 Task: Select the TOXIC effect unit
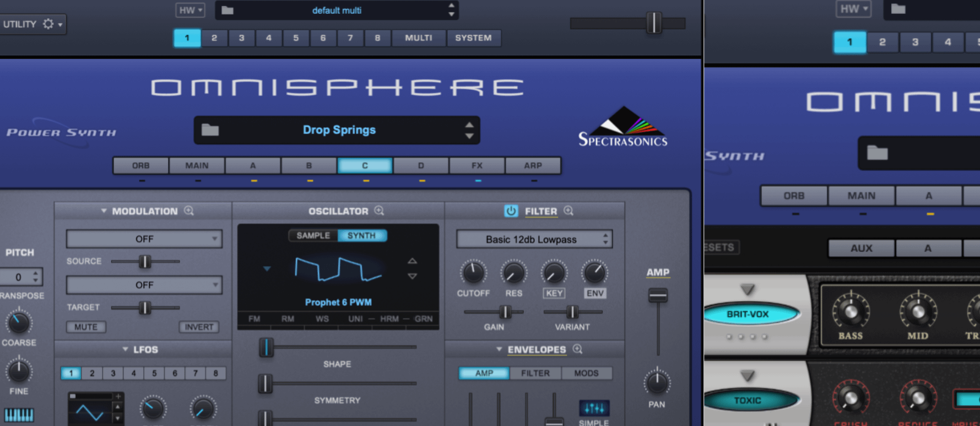coord(747,400)
